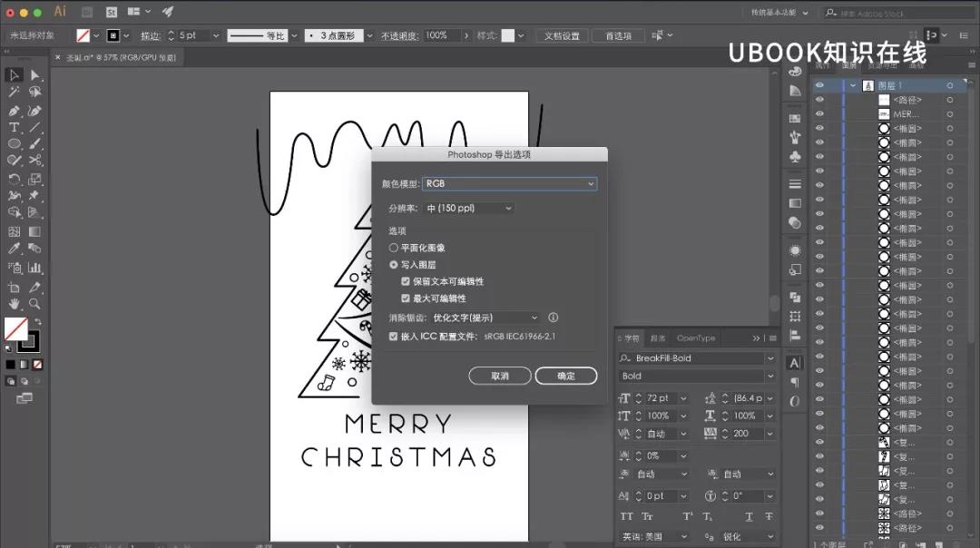Select the Line Segment tool

35,127
